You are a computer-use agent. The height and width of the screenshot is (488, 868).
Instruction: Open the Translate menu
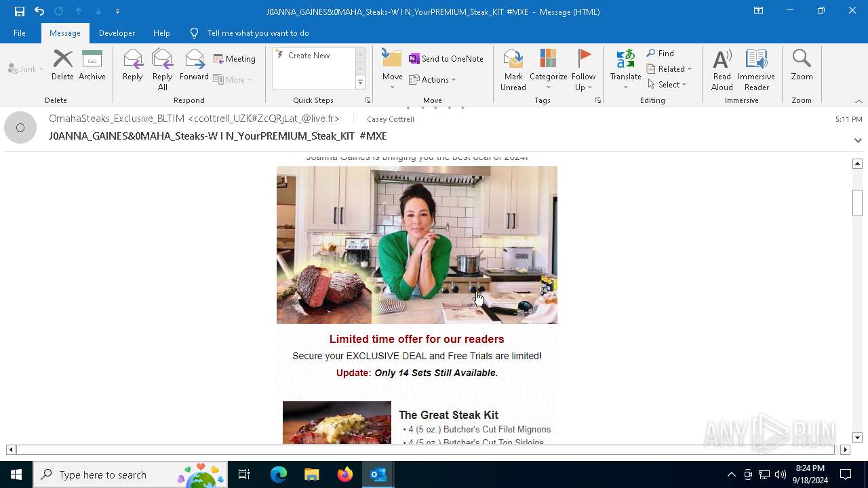point(625,70)
